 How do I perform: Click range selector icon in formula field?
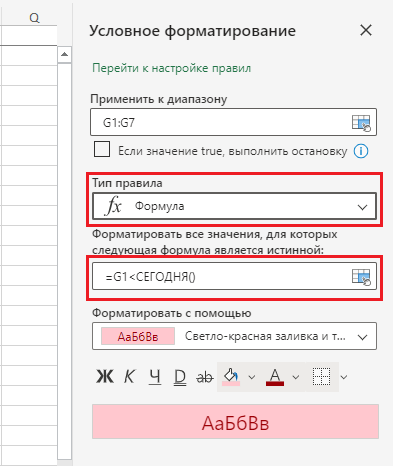(361, 277)
